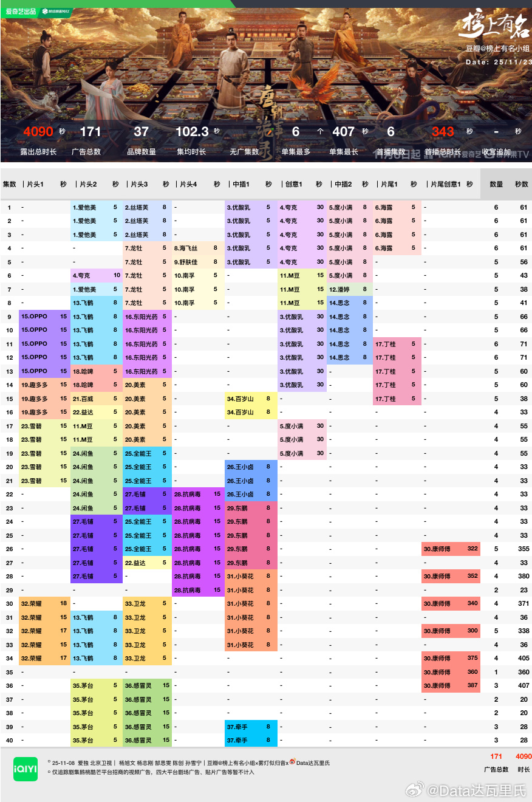Click the 22.益达 cell in episode 16
The image size is (532, 802).
click(x=96, y=413)
